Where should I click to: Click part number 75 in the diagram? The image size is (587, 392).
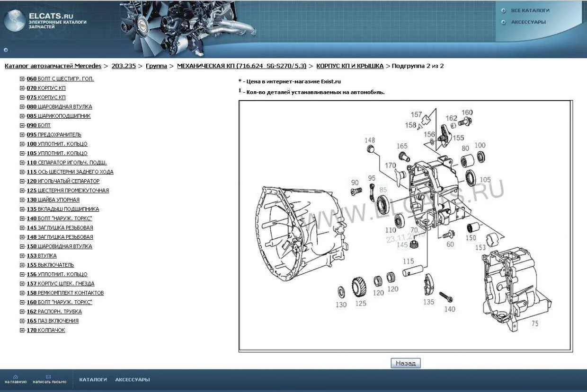pyautogui.click(x=535, y=324)
